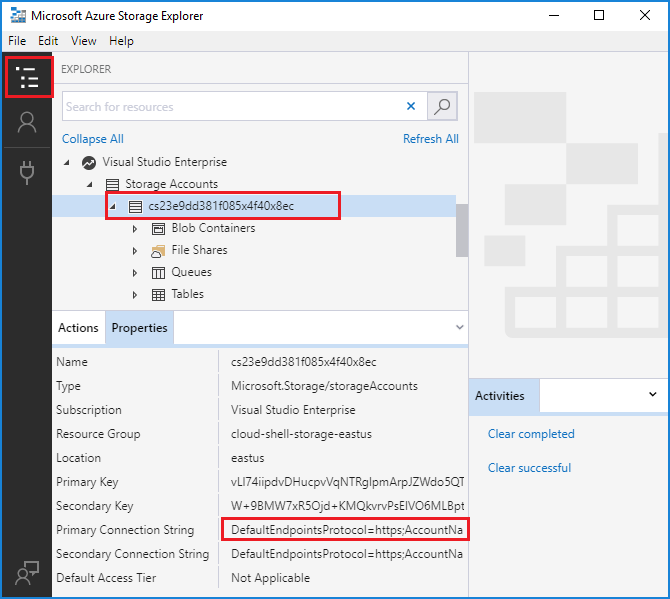Open the Explorer view icon in sidebar
The width and height of the screenshot is (670, 599).
click(x=29, y=77)
